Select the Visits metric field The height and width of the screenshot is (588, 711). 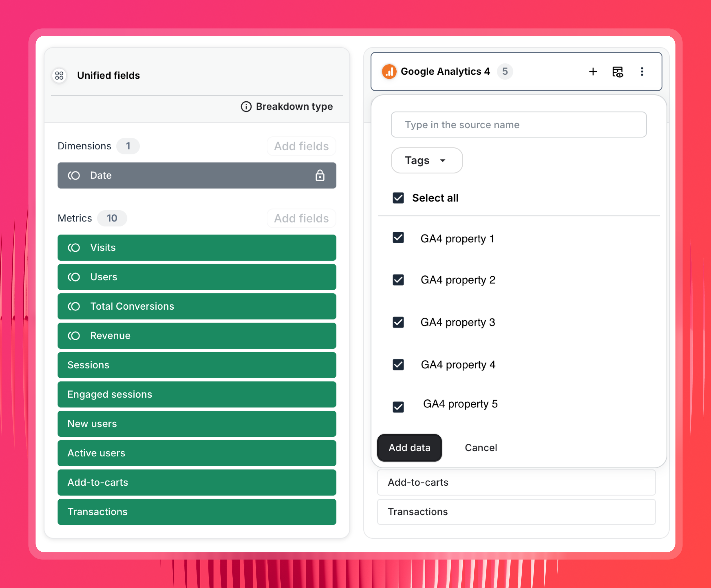(197, 248)
